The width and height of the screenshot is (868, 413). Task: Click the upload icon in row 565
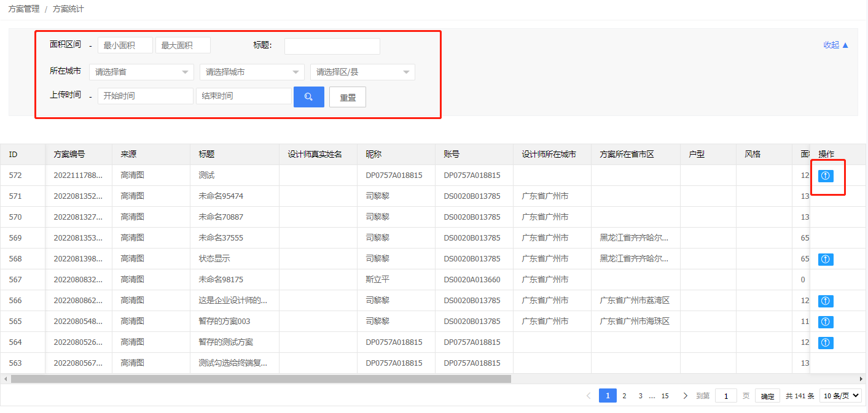pyautogui.click(x=826, y=322)
